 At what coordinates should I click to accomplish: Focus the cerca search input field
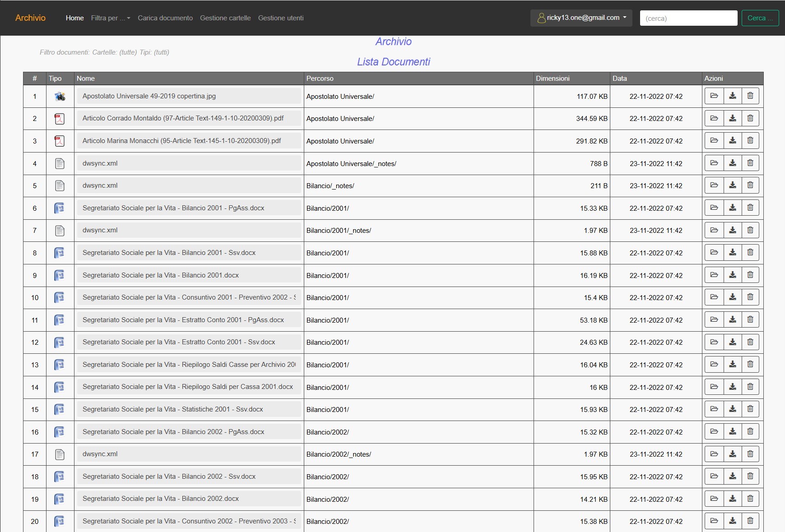tap(688, 18)
